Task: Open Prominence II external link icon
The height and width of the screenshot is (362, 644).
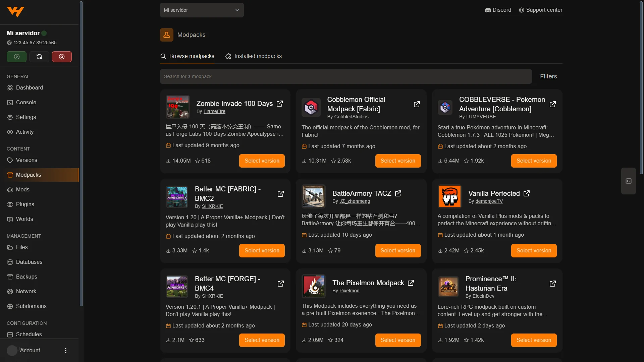Action: point(553,284)
